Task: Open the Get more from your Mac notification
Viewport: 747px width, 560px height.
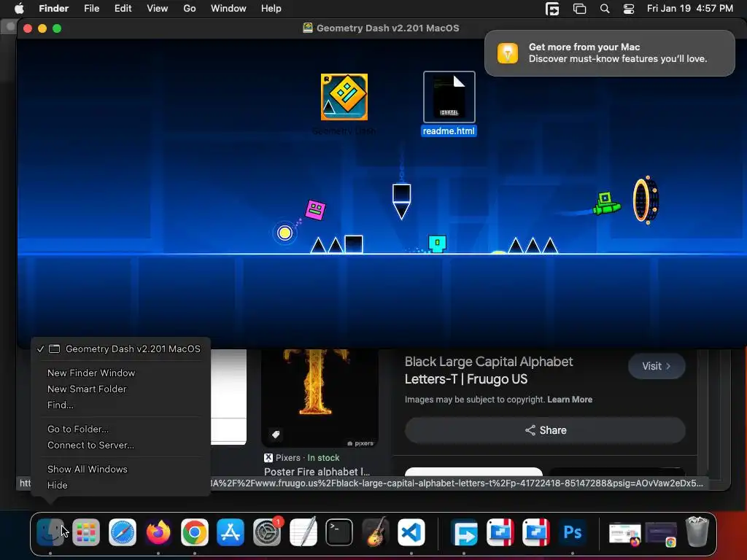Action: click(609, 52)
